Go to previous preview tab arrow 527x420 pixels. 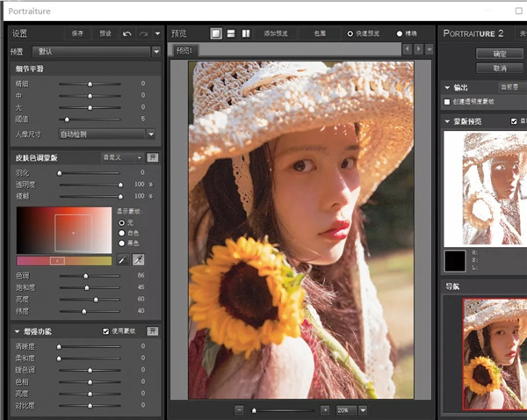pyautogui.click(x=407, y=49)
